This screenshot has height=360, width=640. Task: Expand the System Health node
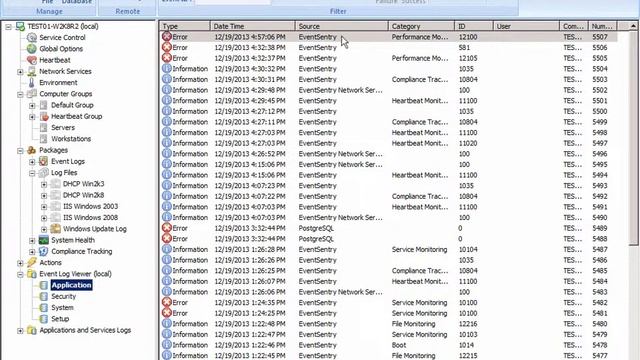pos(32,241)
